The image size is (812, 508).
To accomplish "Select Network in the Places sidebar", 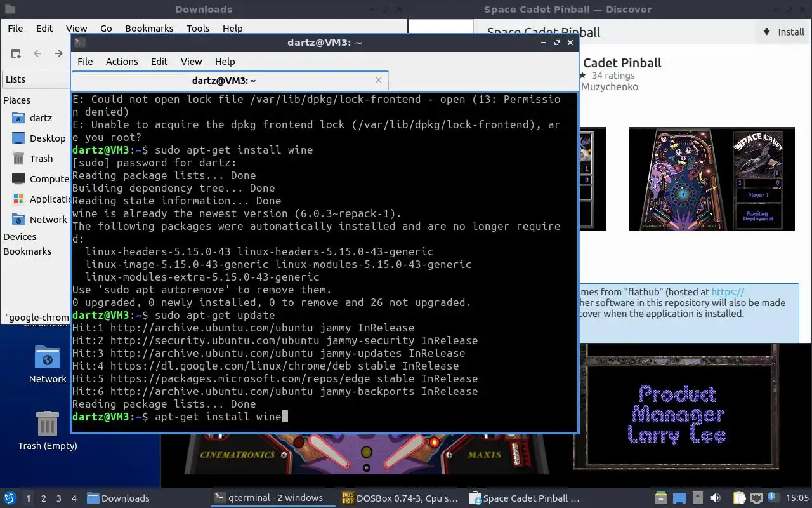I will click(x=38, y=220).
